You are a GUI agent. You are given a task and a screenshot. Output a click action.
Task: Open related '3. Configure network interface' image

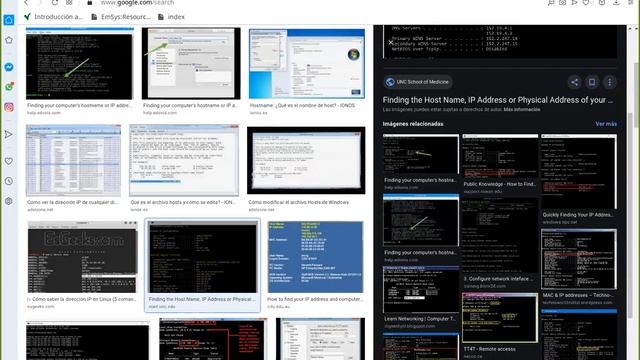point(500,236)
